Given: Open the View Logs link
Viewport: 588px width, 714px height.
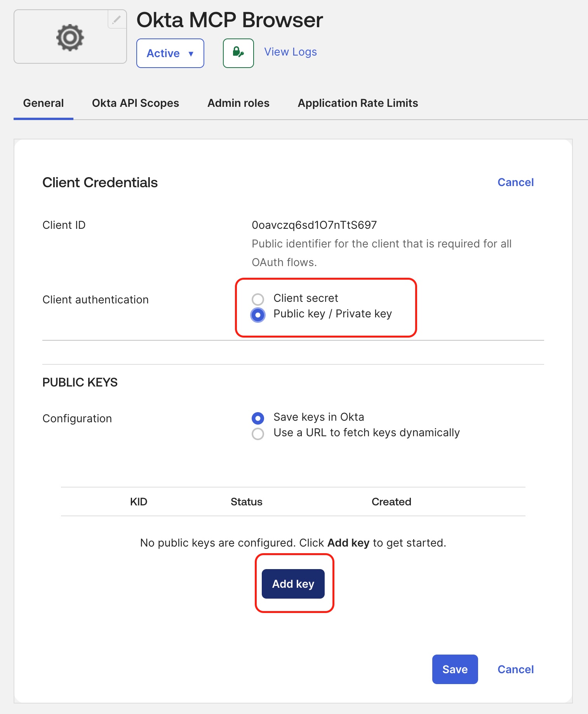Looking at the screenshot, I should pos(291,52).
